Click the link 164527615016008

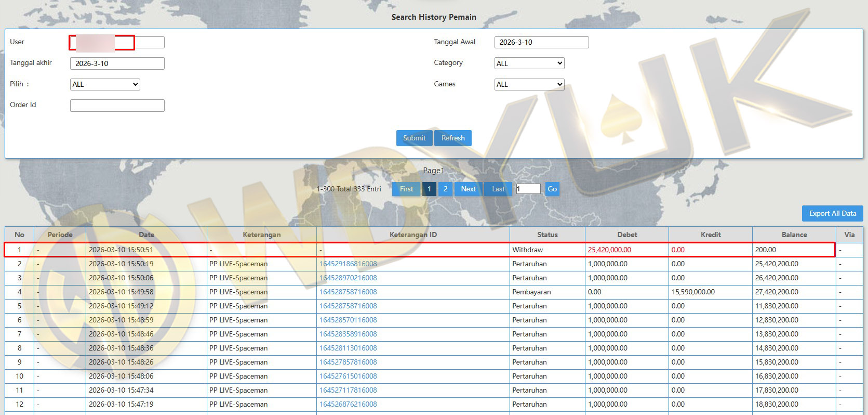(348, 376)
